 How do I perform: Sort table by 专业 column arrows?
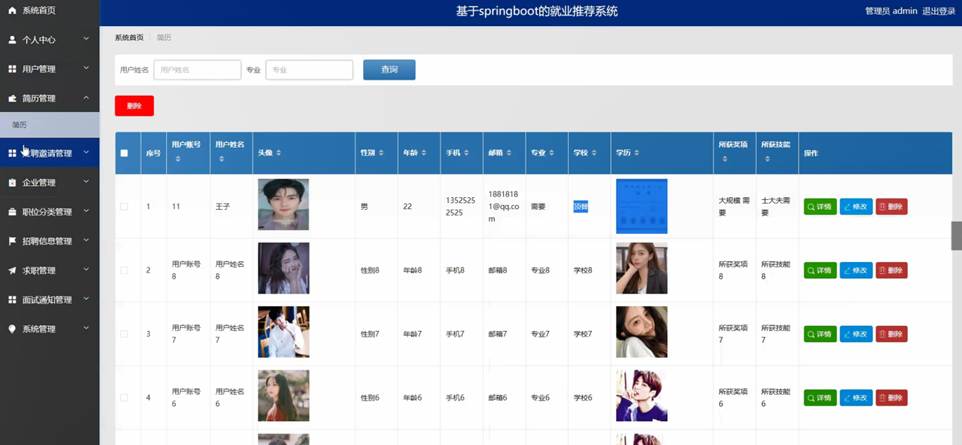tap(552, 152)
